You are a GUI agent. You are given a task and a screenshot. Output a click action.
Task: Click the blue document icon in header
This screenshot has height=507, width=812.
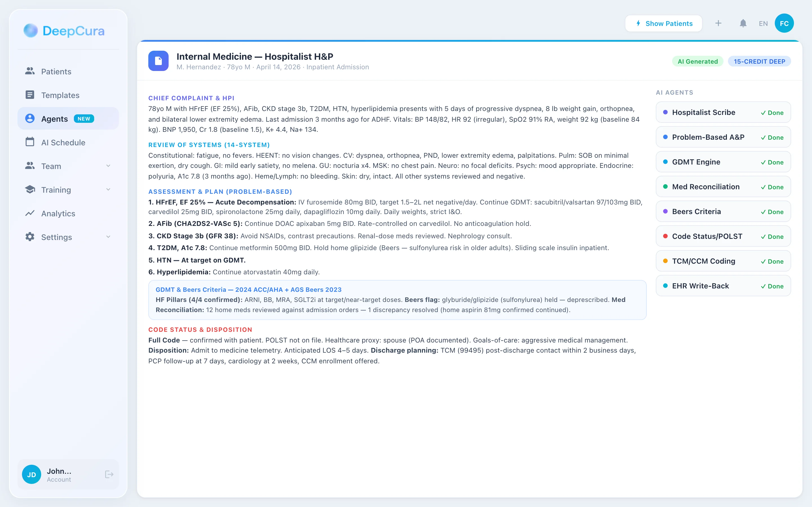[158, 61]
